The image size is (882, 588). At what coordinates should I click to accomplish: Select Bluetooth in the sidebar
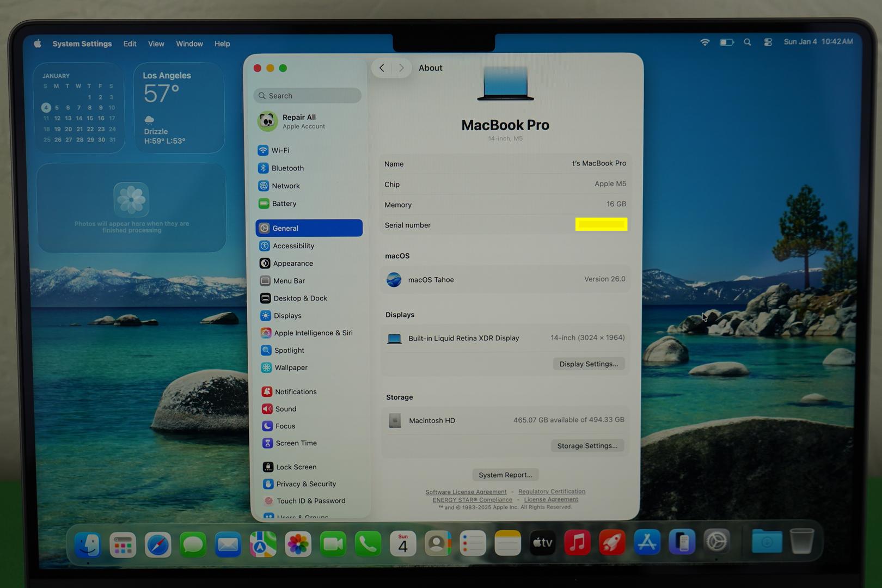[287, 168]
